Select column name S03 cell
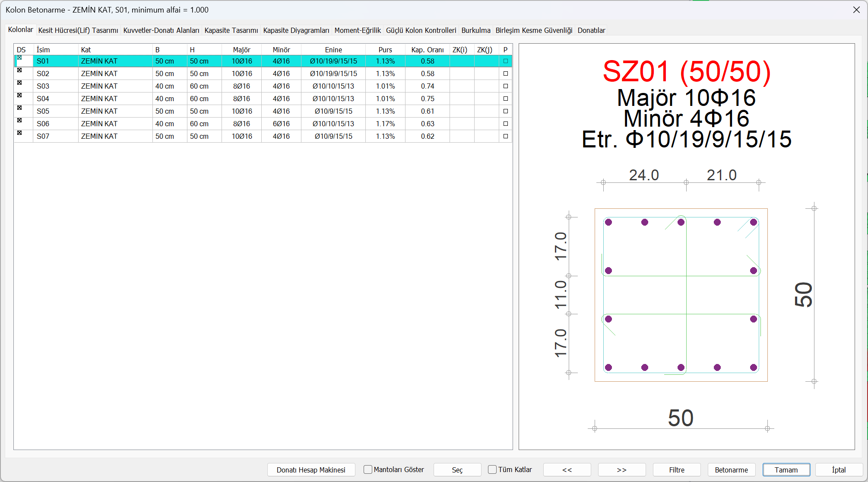868x482 pixels. (56, 86)
